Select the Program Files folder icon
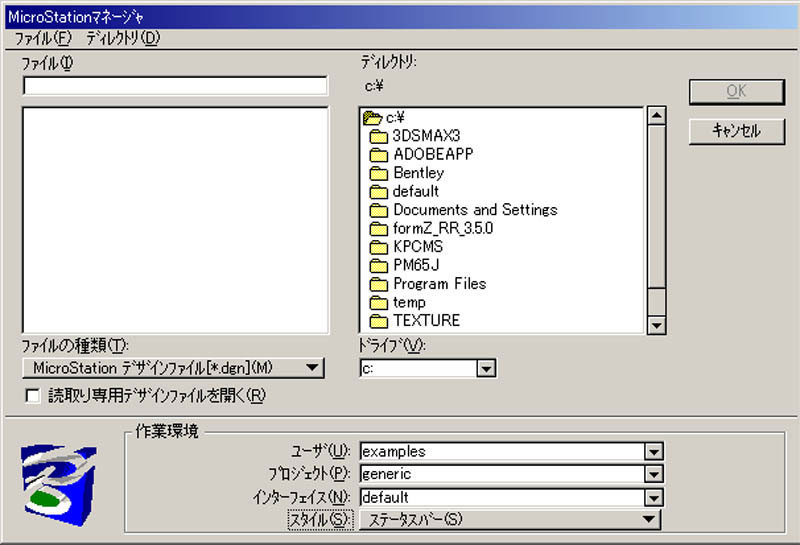 coord(378,284)
